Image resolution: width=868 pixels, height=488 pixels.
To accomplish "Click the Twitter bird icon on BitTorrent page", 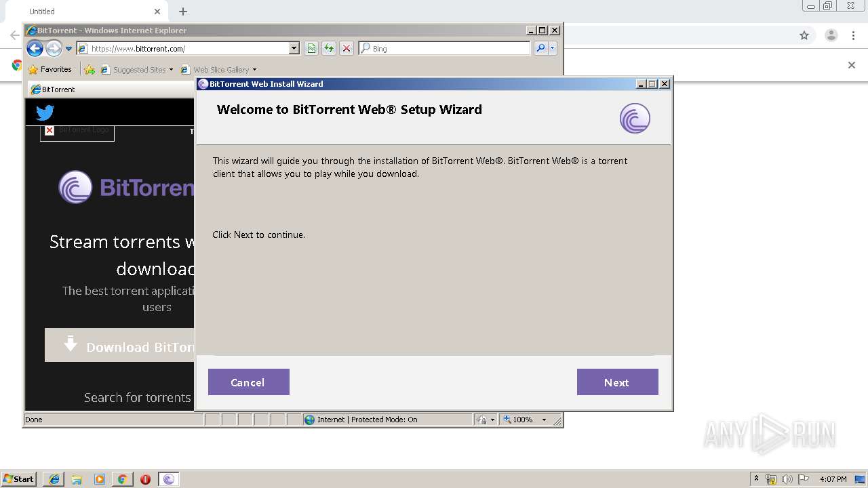I will pyautogui.click(x=45, y=113).
